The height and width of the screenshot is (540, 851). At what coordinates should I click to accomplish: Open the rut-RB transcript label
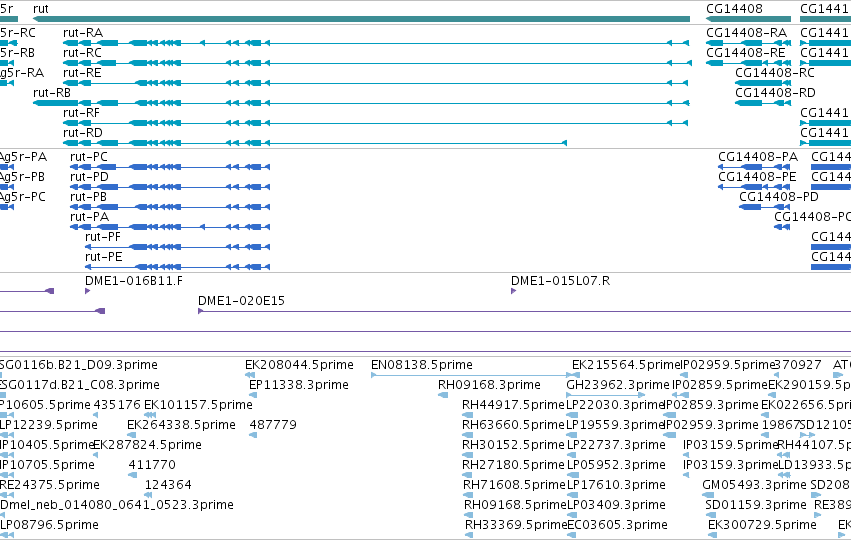pos(52,93)
